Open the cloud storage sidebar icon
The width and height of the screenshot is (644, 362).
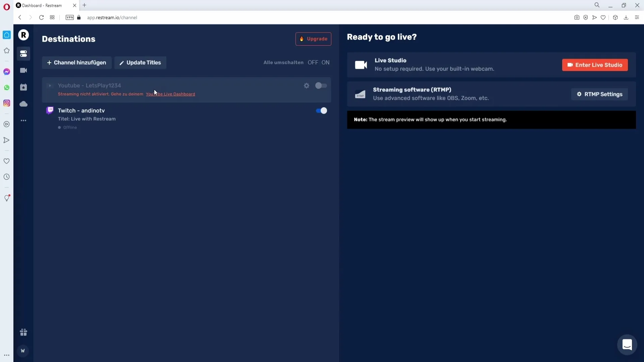click(23, 104)
